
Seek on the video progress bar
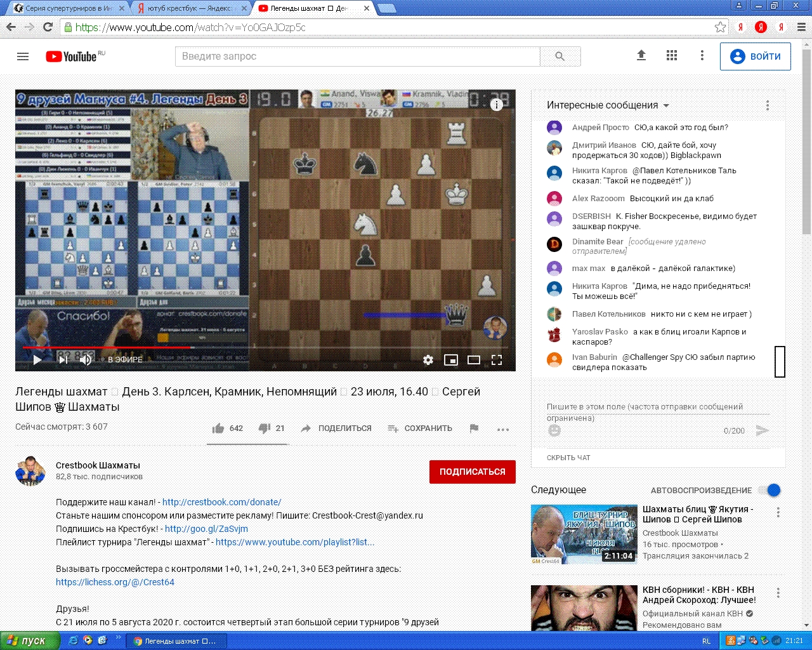tap(265, 347)
